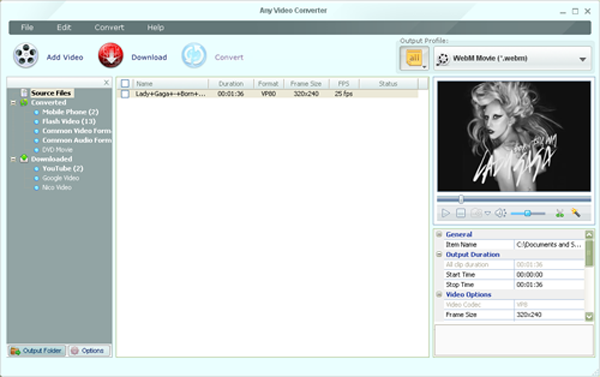Image resolution: width=600 pixels, height=377 pixels.
Task: Click the green Downloaded folder icon
Action: pyautogui.click(x=24, y=158)
